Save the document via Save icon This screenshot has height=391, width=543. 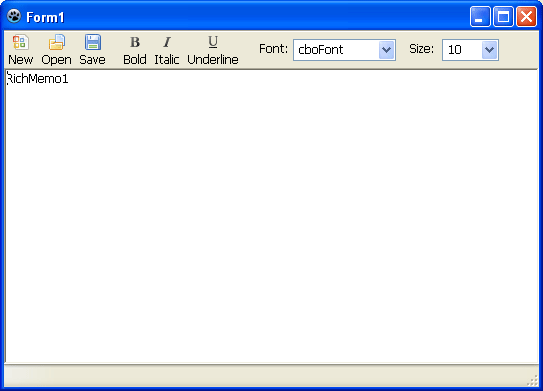click(92, 50)
